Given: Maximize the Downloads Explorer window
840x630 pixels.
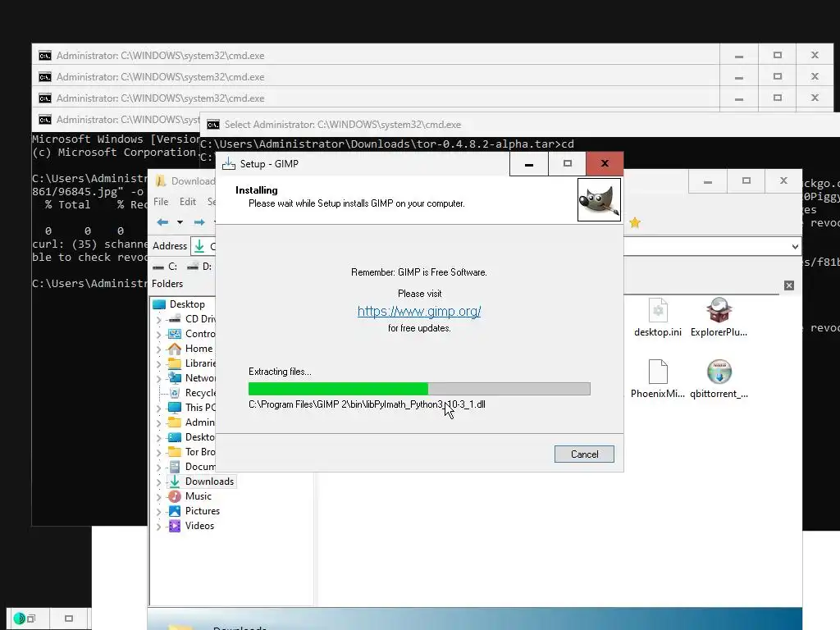Looking at the screenshot, I should coord(746,181).
